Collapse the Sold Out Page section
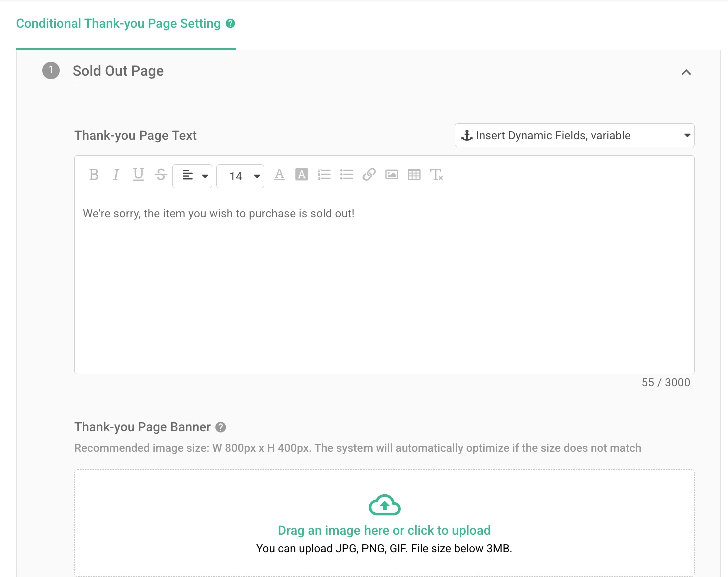Image resolution: width=728 pixels, height=577 pixels. 686,72
